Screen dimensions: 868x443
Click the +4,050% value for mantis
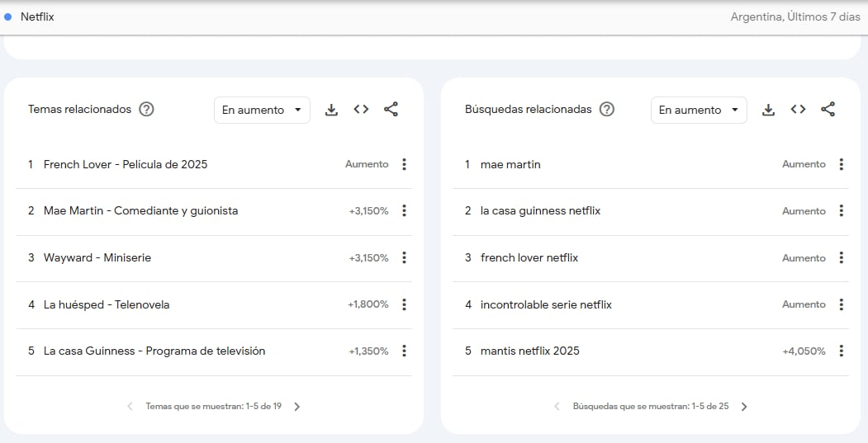pos(804,351)
